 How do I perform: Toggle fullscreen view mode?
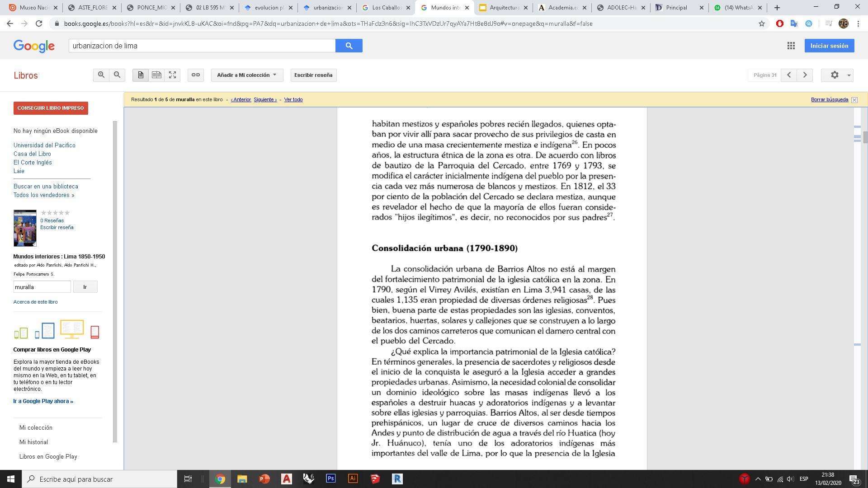tap(172, 75)
